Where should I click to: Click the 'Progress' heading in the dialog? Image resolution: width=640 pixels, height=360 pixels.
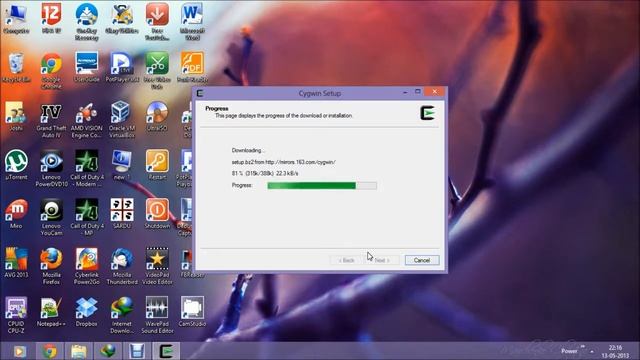pyautogui.click(x=217, y=109)
